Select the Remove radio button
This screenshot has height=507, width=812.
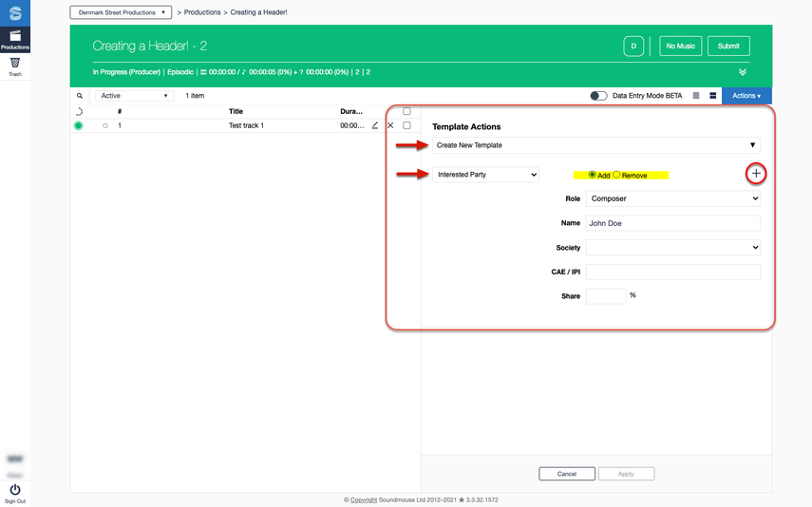click(x=616, y=175)
